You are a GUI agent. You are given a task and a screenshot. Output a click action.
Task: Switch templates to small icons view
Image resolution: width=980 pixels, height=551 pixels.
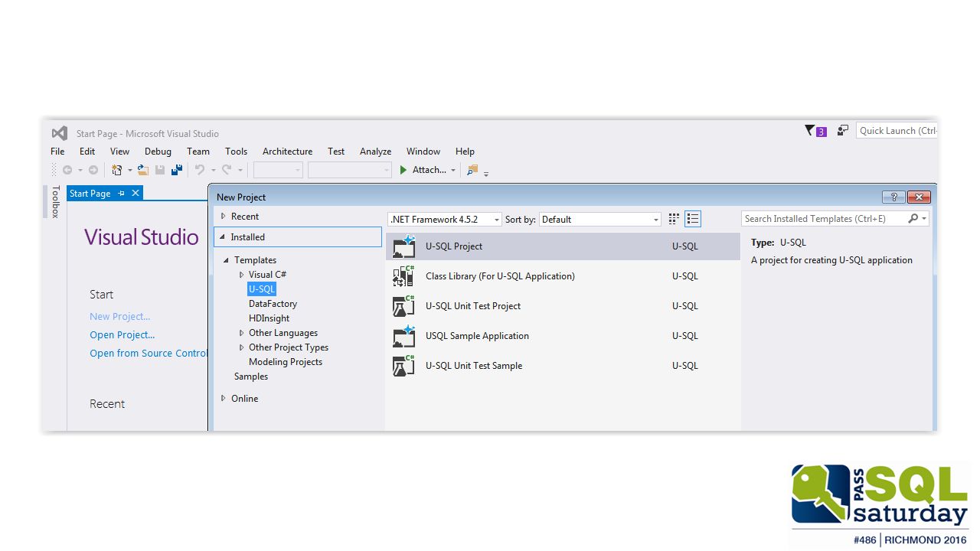click(674, 219)
